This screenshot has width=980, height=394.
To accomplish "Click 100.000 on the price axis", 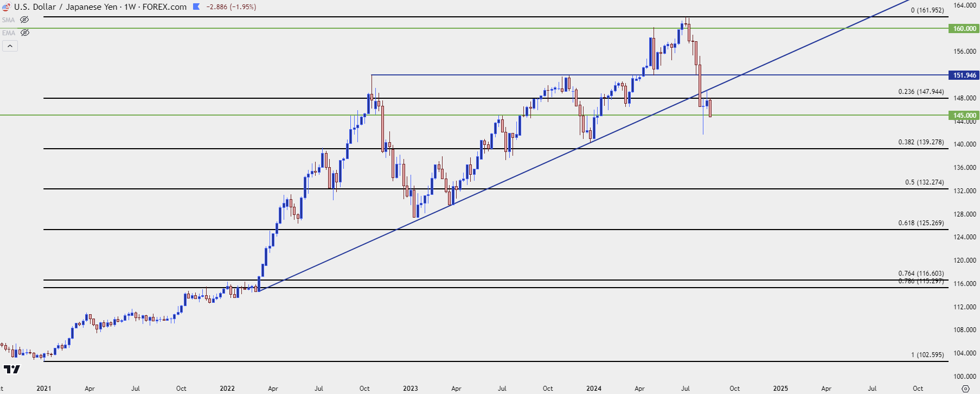I will 965,377.
